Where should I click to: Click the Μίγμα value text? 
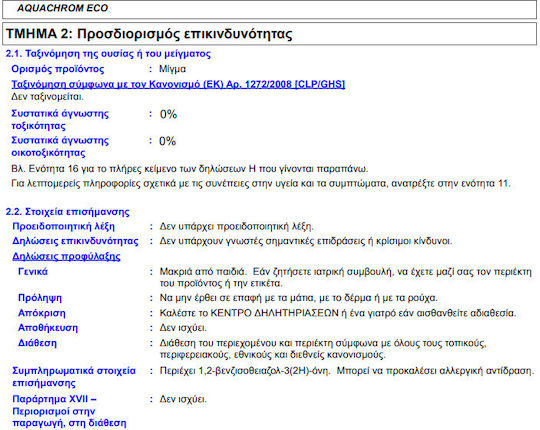click(x=172, y=69)
